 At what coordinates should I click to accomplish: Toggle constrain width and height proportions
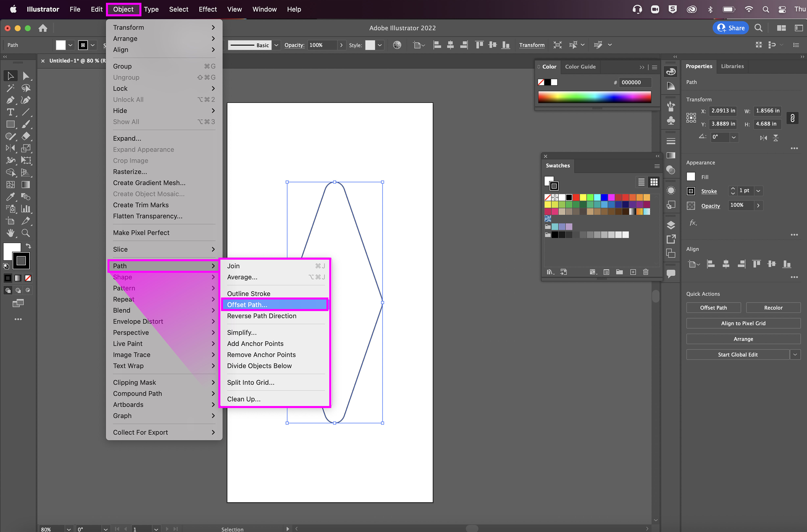point(792,118)
